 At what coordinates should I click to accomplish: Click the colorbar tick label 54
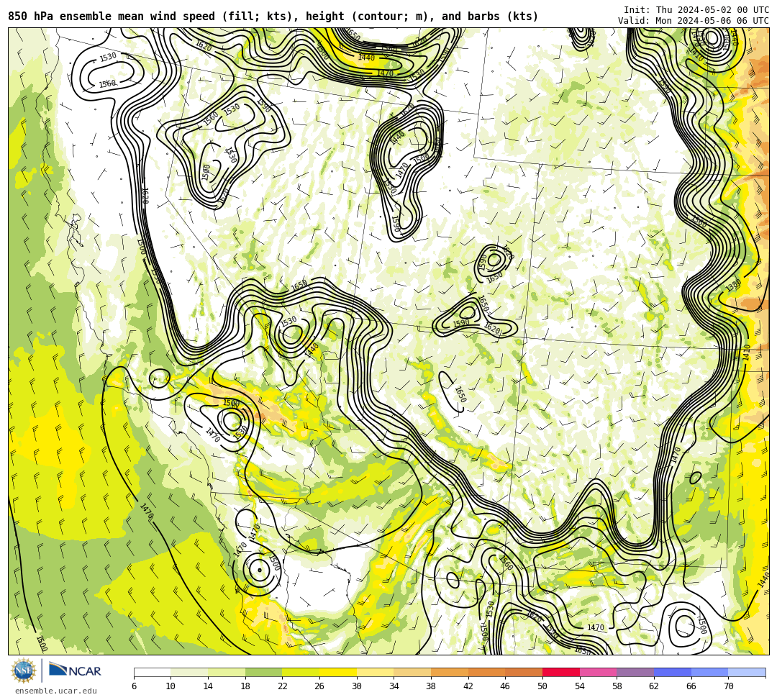click(x=580, y=686)
